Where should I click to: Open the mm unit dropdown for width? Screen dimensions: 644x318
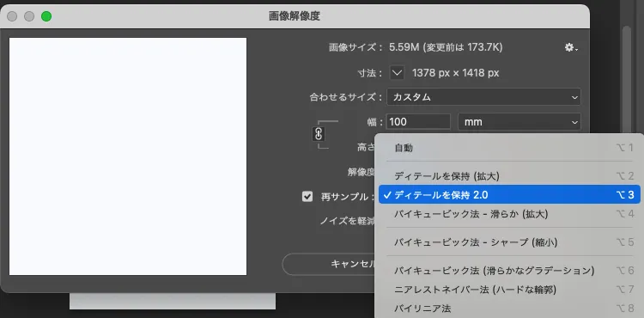pyautogui.click(x=519, y=122)
